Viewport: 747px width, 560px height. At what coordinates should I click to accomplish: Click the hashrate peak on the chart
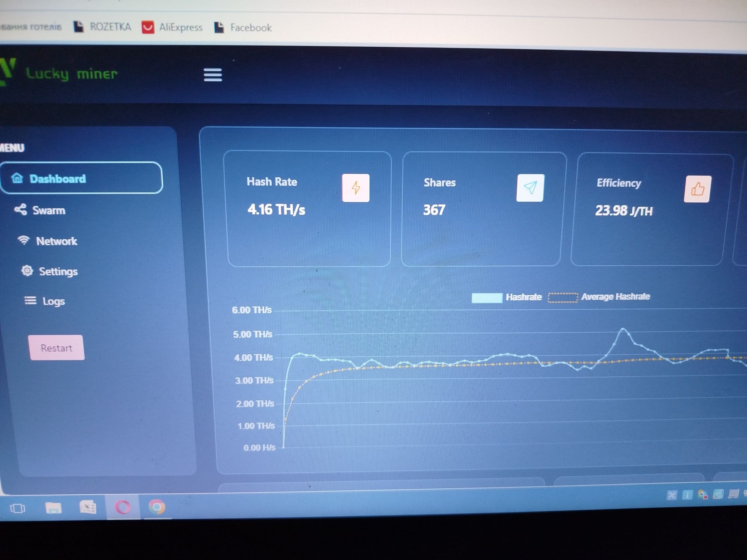[623, 329]
